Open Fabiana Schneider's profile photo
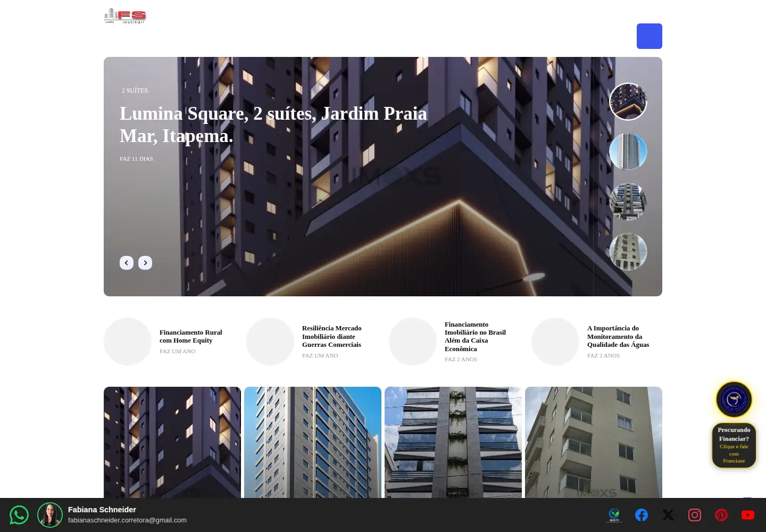This screenshot has width=766, height=532. tap(50, 515)
